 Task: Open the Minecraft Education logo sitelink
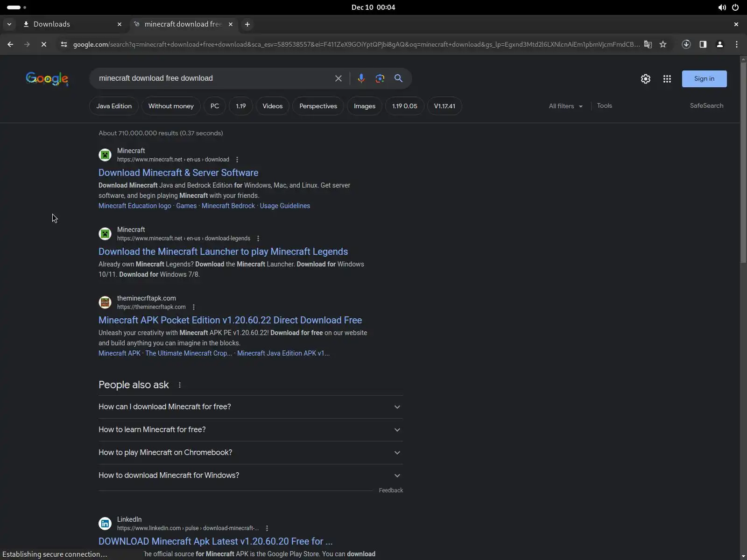pos(135,206)
